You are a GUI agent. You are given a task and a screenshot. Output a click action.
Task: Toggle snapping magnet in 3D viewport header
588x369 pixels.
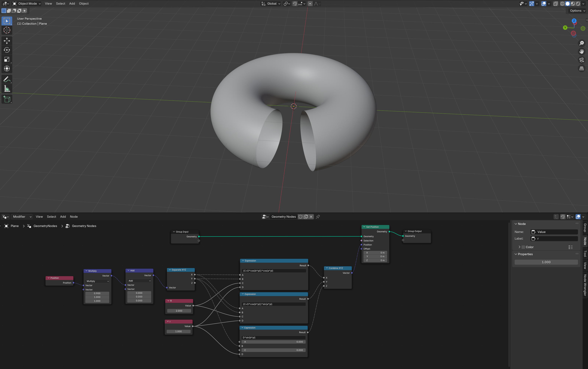(x=295, y=4)
